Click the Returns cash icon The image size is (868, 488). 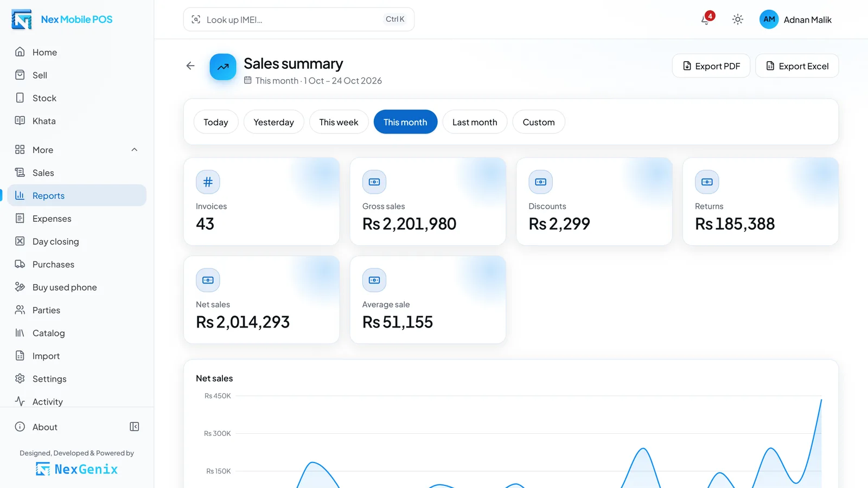707,182
